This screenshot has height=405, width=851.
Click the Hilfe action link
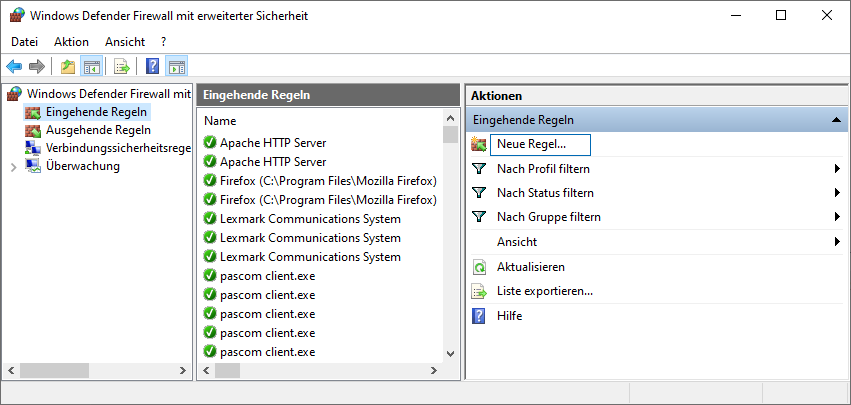(x=510, y=315)
